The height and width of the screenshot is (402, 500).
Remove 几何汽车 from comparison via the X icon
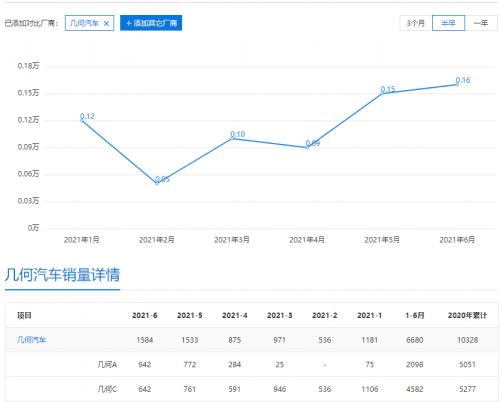pos(106,23)
